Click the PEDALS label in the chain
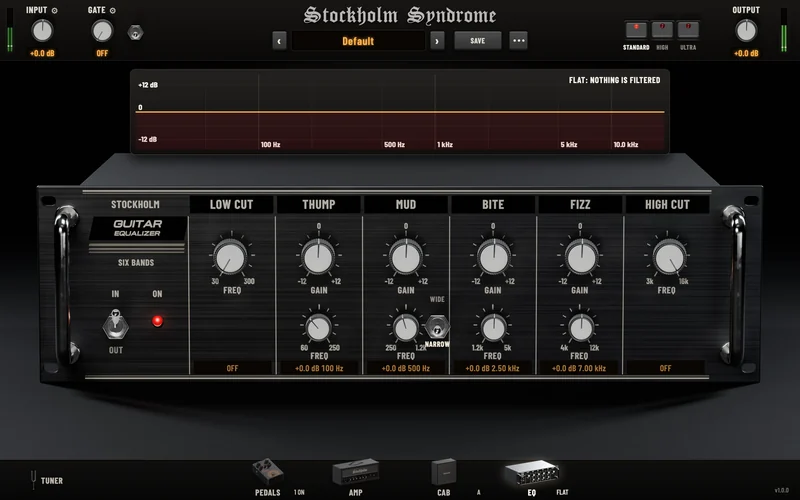The height and width of the screenshot is (500, 800). click(268, 492)
